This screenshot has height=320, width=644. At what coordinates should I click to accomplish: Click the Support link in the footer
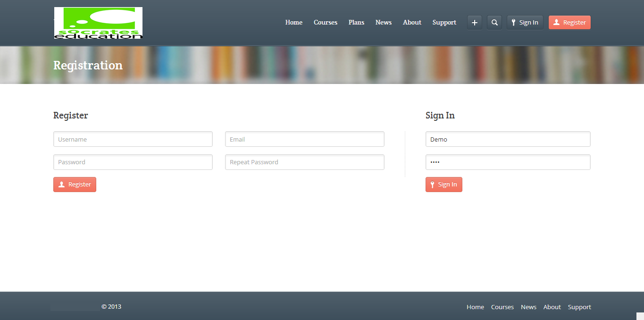(x=579, y=307)
